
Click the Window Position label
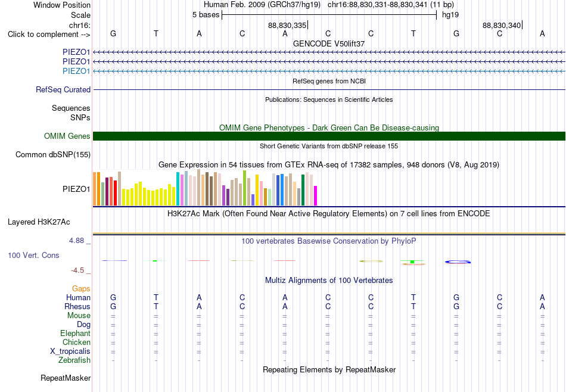click(x=62, y=5)
